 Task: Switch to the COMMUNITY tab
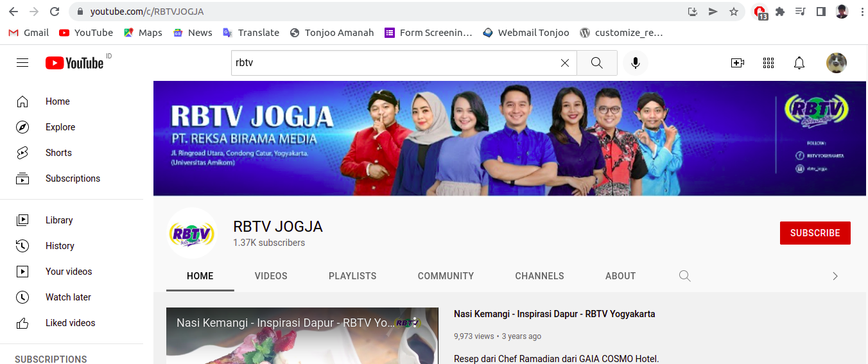tap(446, 276)
